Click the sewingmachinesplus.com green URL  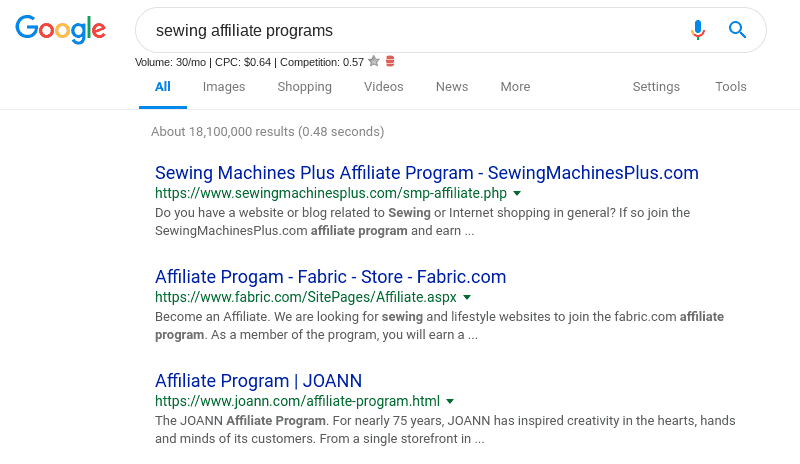point(331,193)
